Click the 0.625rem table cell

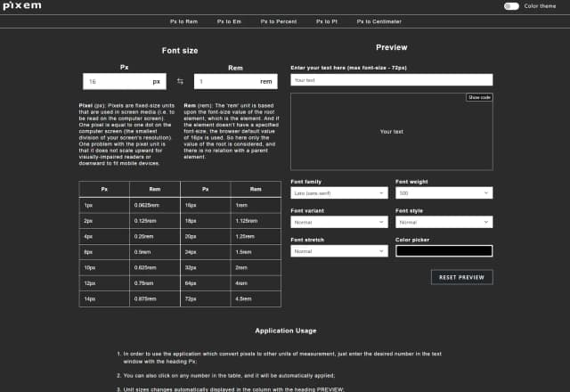click(x=154, y=267)
